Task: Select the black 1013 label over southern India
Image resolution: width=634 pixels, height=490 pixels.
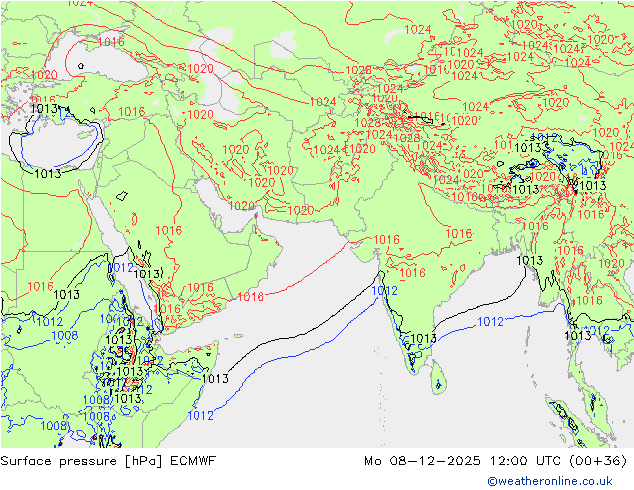Action: pyautogui.click(x=423, y=338)
